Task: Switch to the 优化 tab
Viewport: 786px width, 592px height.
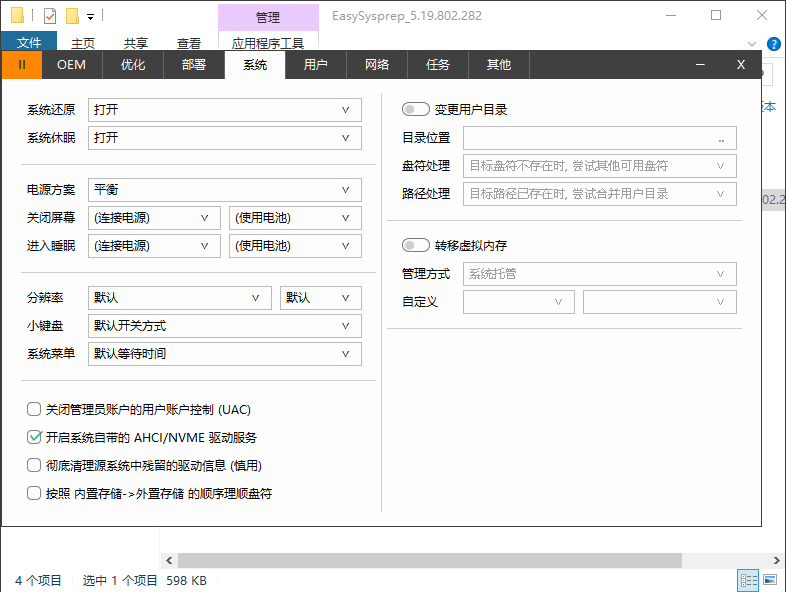Action: tap(133, 64)
